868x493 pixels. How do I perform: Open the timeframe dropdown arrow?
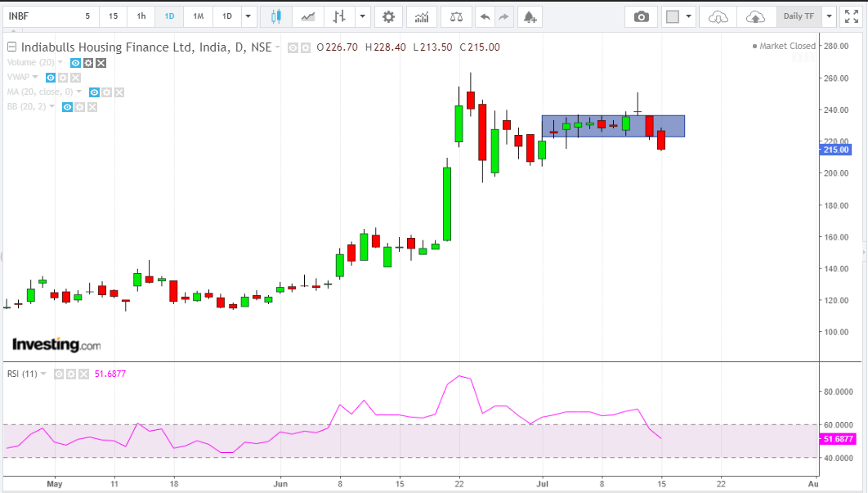pos(248,16)
